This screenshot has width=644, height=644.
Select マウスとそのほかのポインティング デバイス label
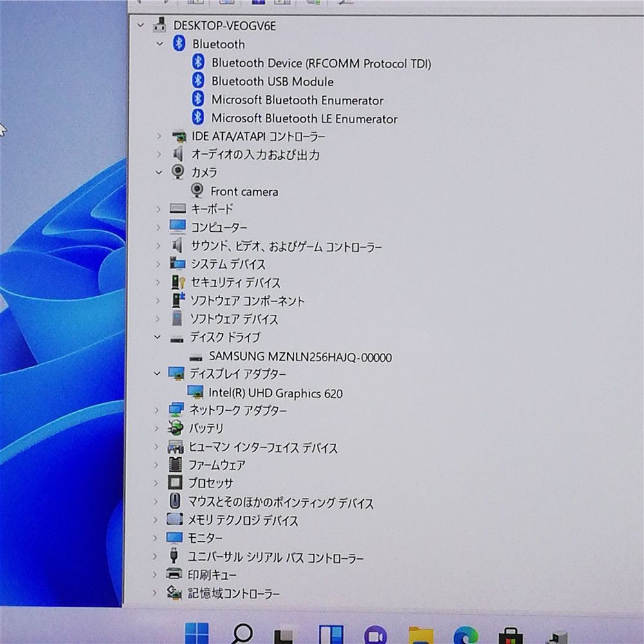tap(281, 502)
